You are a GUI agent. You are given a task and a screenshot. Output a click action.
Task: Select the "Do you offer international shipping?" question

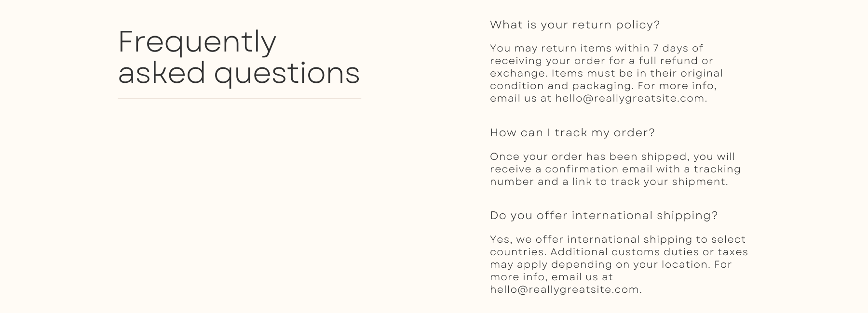click(x=604, y=216)
